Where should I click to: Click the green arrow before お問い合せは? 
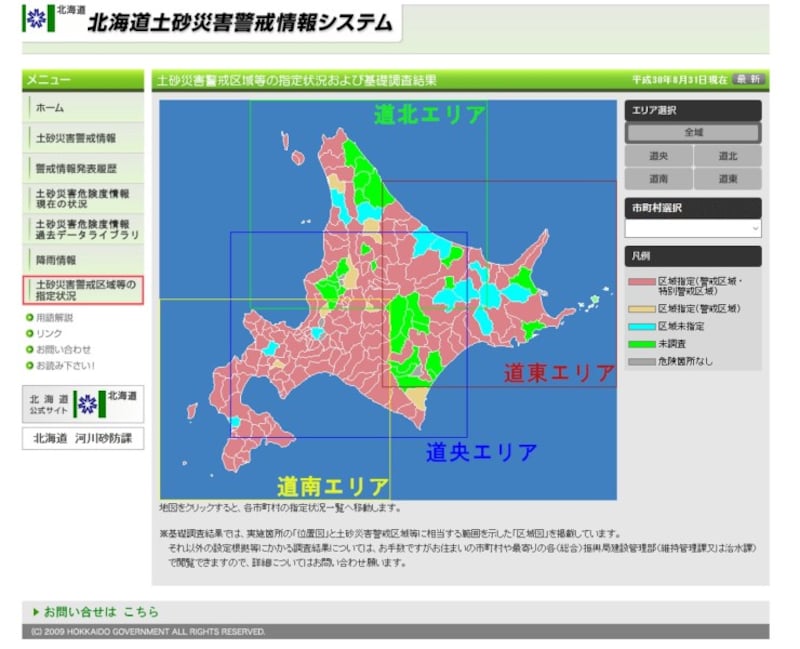pos(36,611)
